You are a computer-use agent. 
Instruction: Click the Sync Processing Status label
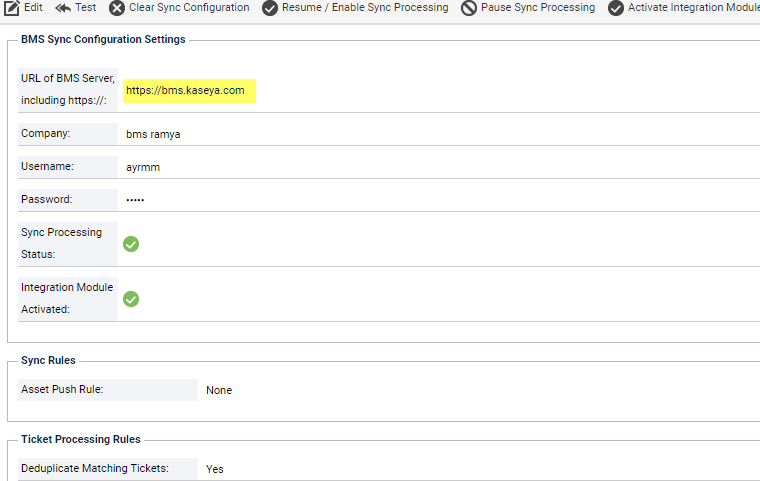coord(62,243)
